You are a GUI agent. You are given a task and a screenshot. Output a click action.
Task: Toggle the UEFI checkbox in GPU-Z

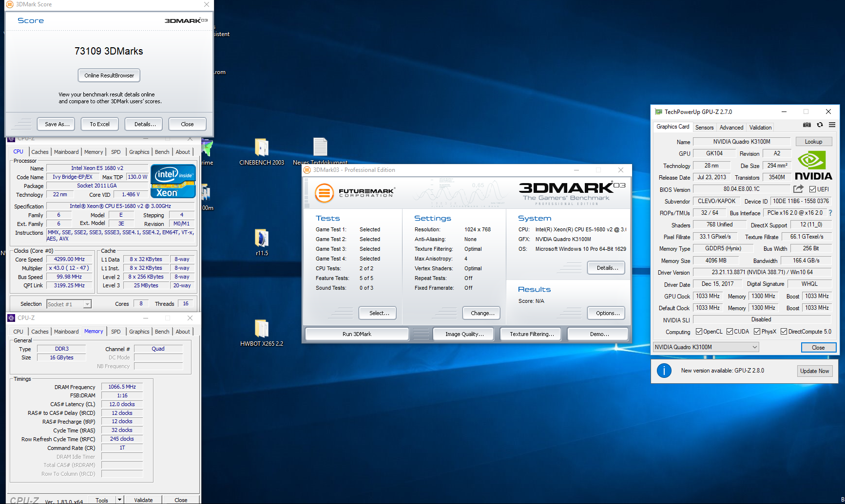coord(812,189)
